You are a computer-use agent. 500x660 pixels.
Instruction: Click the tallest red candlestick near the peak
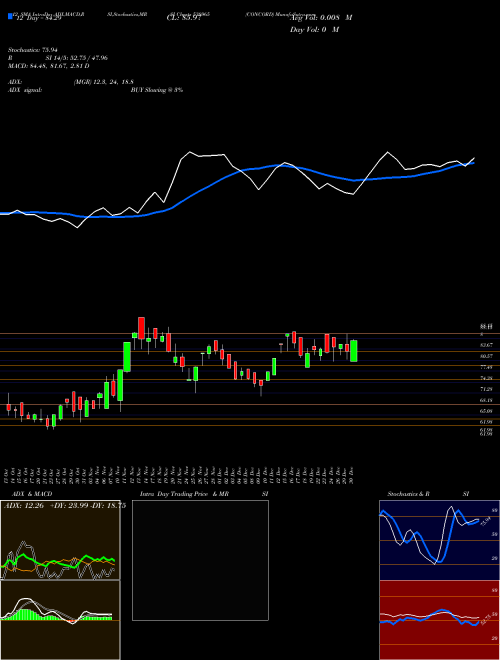click(141, 328)
